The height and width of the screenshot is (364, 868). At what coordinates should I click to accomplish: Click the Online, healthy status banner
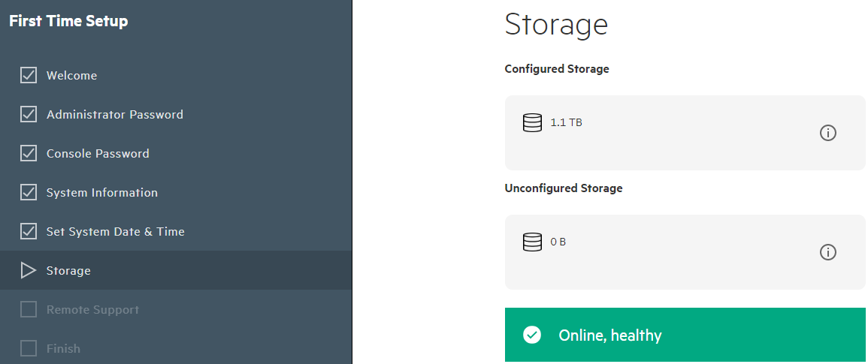coord(685,335)
